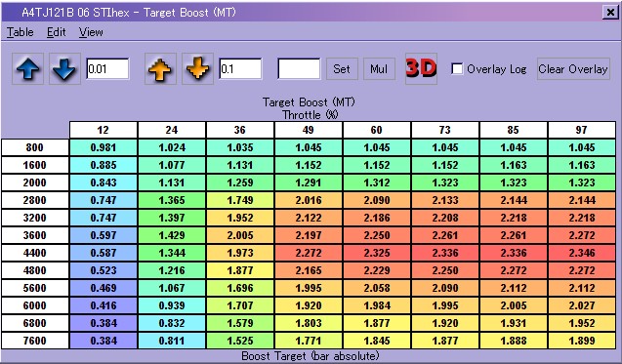Select cell 0.811 in the 7600 row

pyautogui.click(x=172, y=341)
